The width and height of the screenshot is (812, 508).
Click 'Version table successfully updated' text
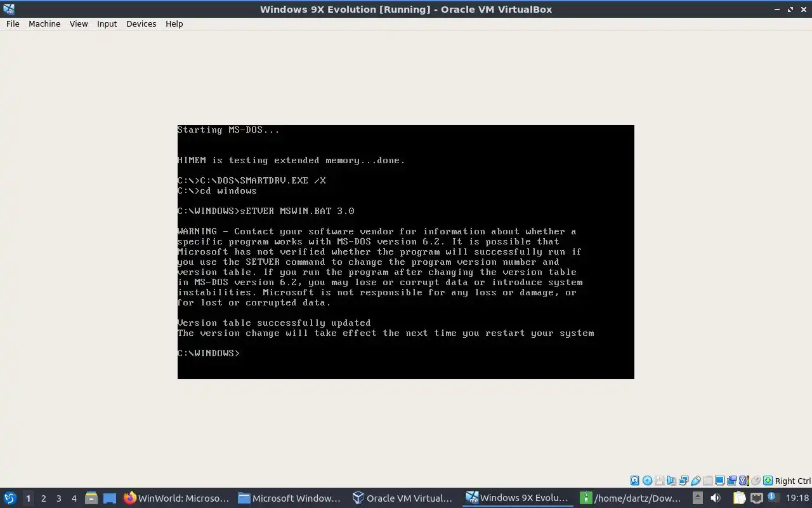(274, 323)
